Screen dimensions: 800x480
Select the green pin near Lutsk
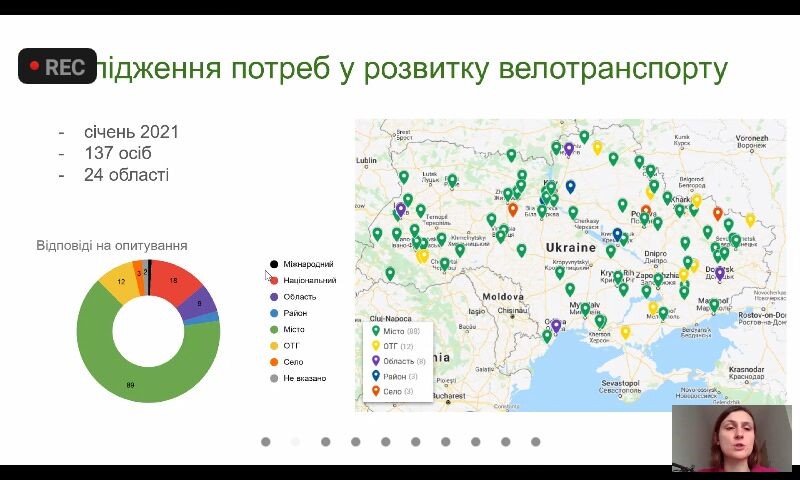click(x=404, y=178)
